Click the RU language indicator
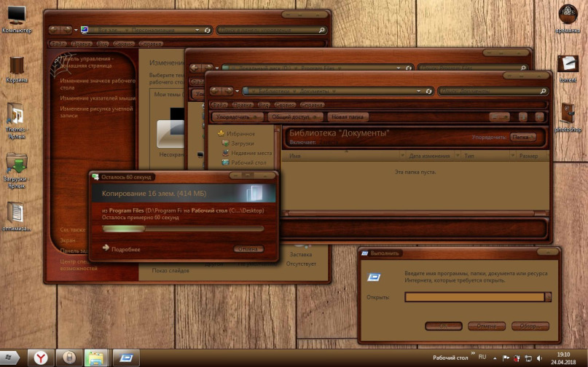This screenshot has width=588, height=367. (x=482, y=357)
